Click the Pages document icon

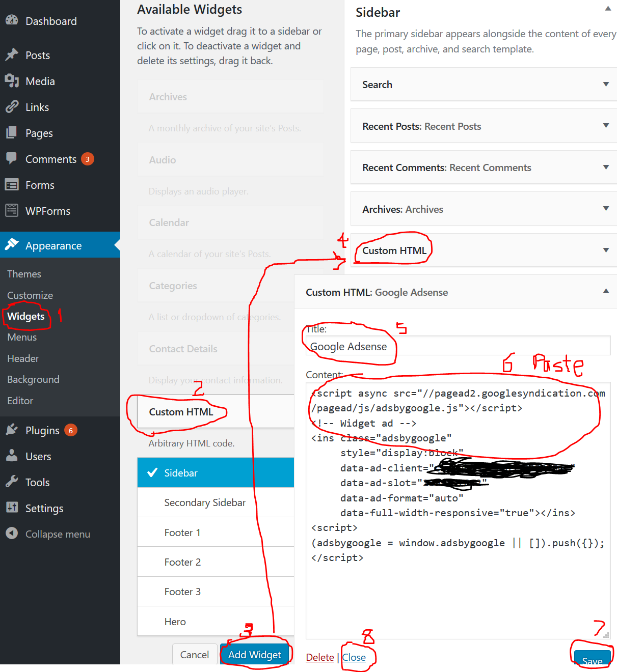12,133
